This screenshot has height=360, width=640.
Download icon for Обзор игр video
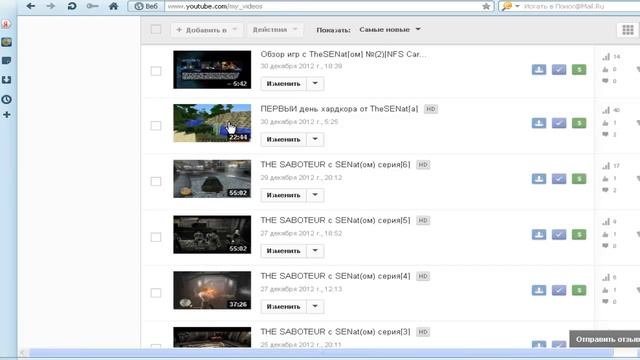pyautogui.click(x=539, y=69)
